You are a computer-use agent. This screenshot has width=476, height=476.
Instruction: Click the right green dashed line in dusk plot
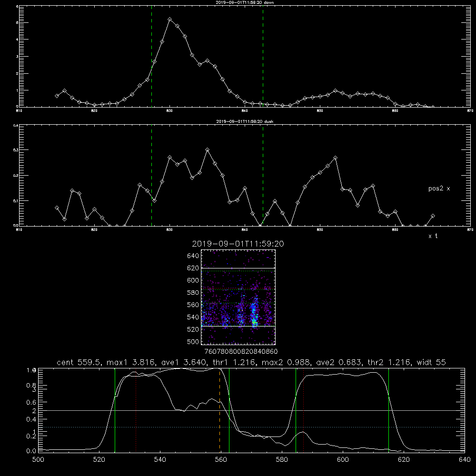pyautogui.click(x=263, y=175)
